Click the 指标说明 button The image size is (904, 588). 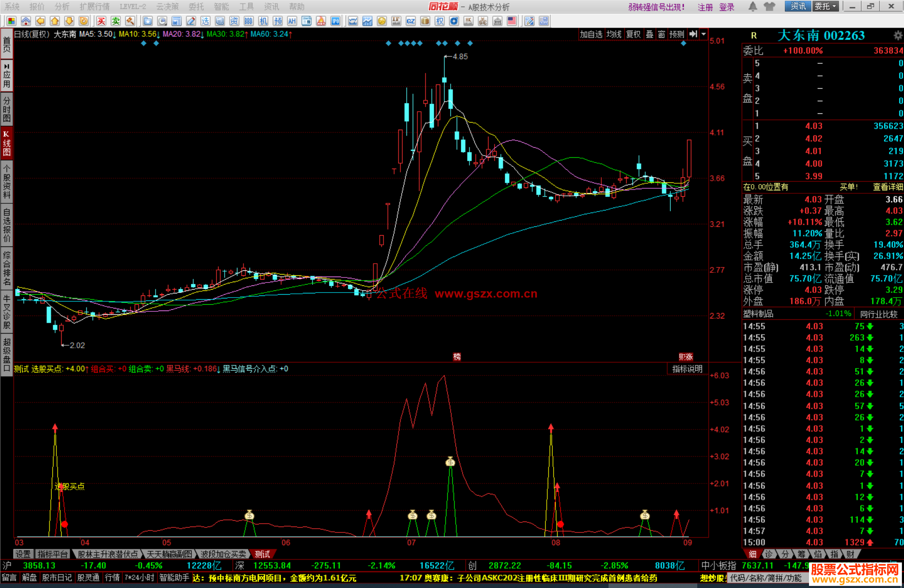point(687,369)
